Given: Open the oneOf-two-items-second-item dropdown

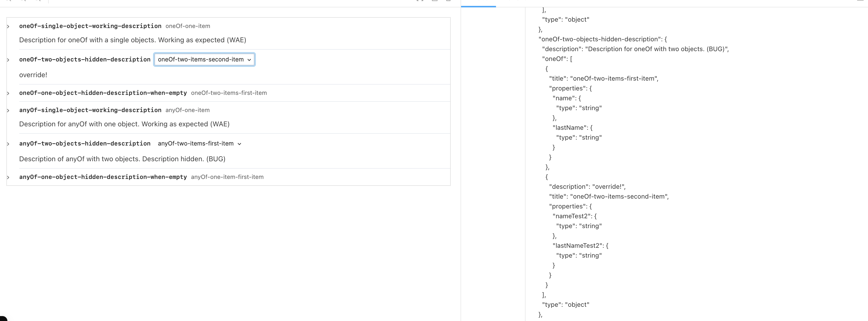Looking at the screenshot, I should 204,59.
